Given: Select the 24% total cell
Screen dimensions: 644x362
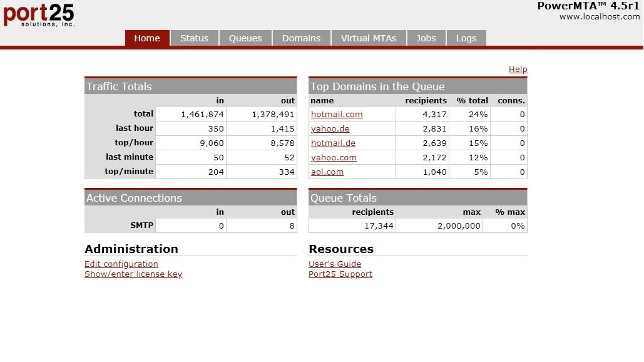Looking at the screenshot, I should point(470,114).
